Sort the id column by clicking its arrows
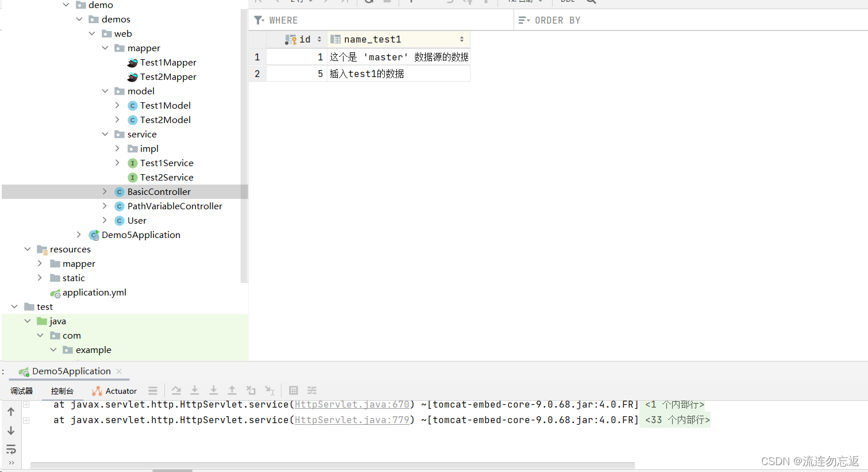This screenshot has width=868, height=472. click(319, 39)
